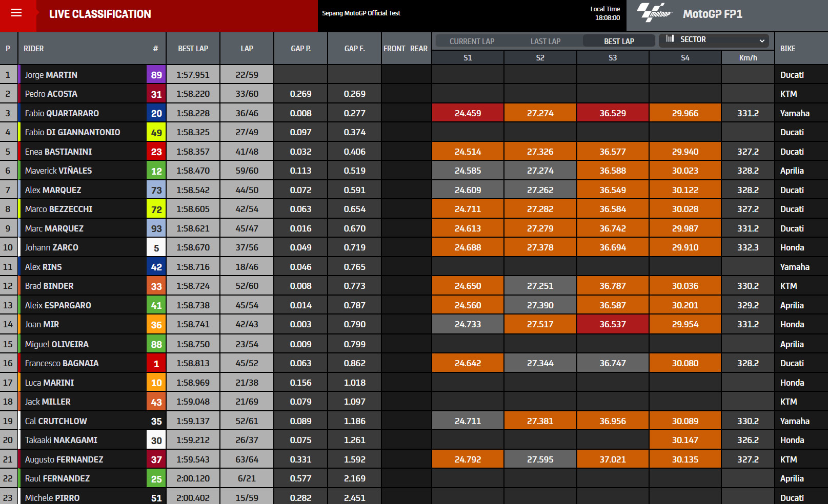This screenshot has width=828, height=504.
Task: Open the hamburger menu
Action: pyautogui.click(x=16, y=13)
